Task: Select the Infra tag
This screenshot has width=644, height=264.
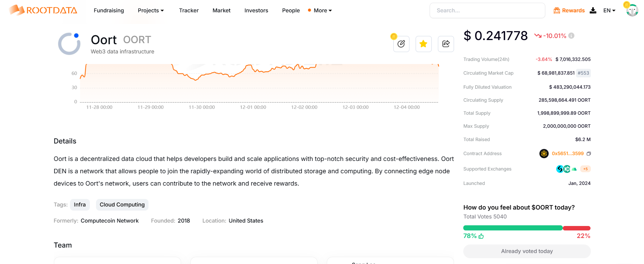Action: click(x=80, y=205)
